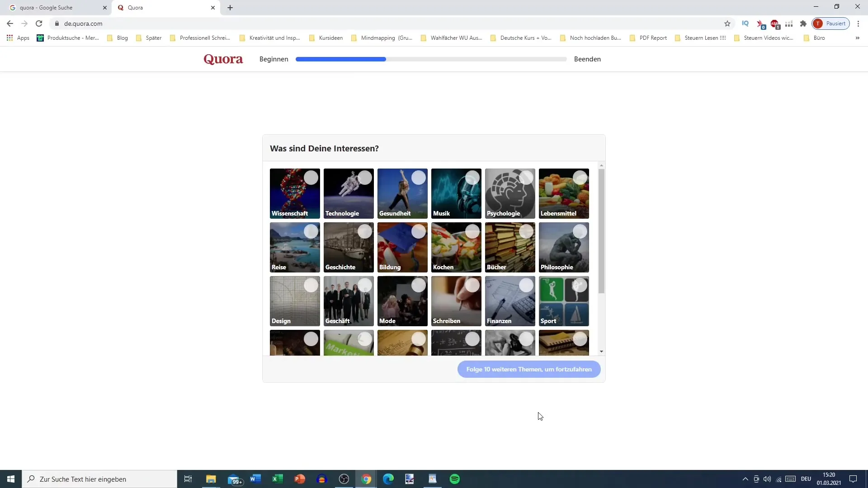This screenshot has width=868, height=488.
Task: Select the Wissenschaft topic circle
Action: click(x=311, y=178)
